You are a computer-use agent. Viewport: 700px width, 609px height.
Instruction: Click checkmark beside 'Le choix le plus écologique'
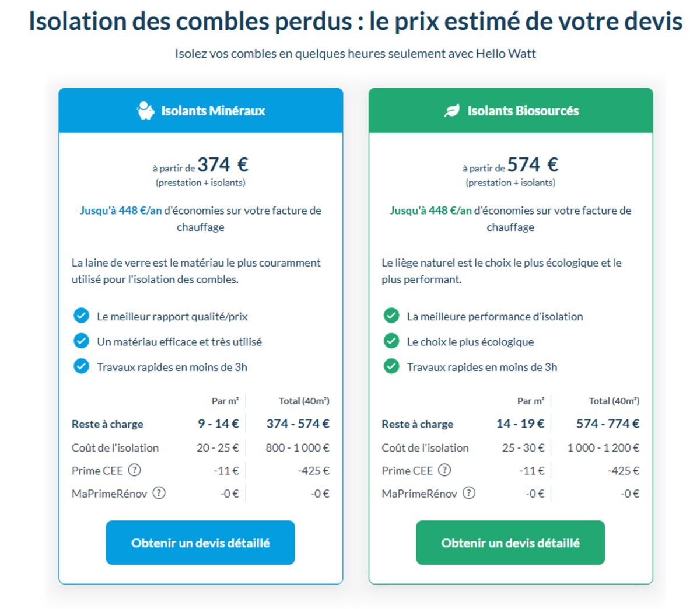click(391, 341)
